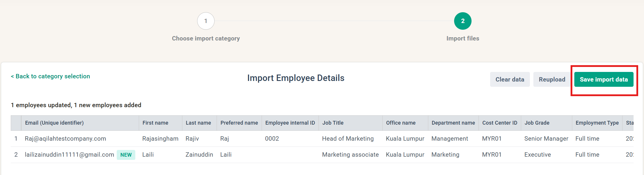Click the step 1 circle indicator
This screenshot has height=175, width=644.
[206, 21]
